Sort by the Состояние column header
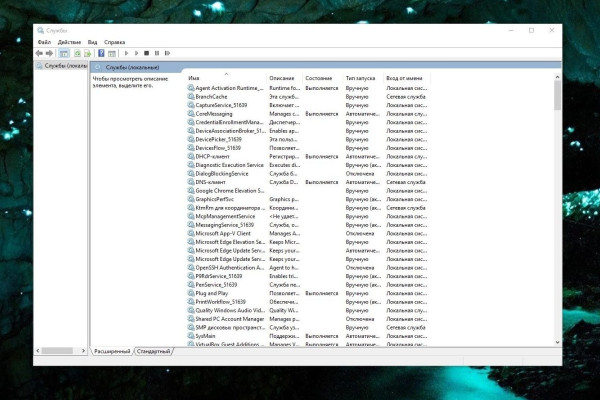Viewport: 600px width, 400px height. coord(323,78)
